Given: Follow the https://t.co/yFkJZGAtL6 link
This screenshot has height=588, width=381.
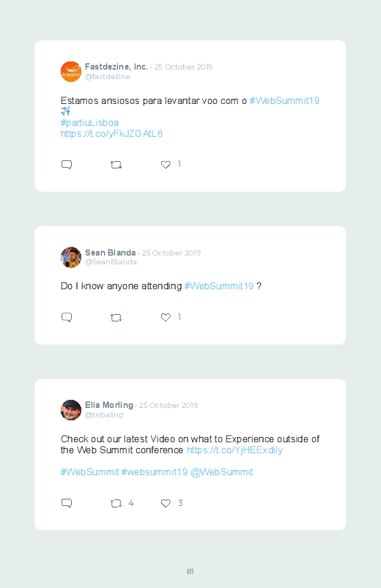Looking at the screenshot, I should tap(111, 134).
